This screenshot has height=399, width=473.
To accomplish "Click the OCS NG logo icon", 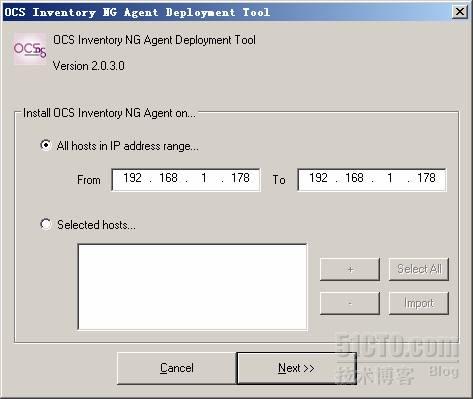I will click(x=30, y=49).
